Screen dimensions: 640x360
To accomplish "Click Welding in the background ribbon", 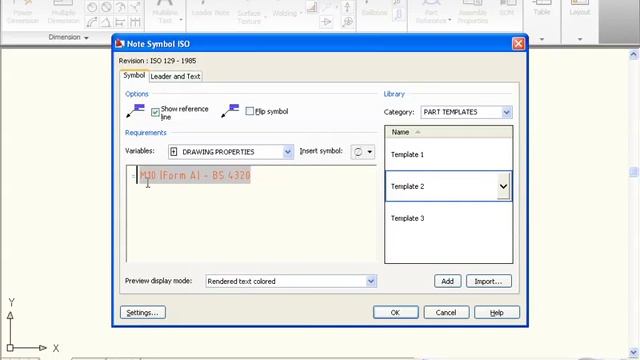I will click(x=285, y=12).
